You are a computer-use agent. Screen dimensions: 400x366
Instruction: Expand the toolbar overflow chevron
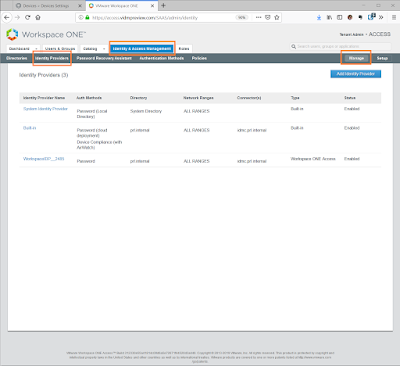tap(381, 18)
